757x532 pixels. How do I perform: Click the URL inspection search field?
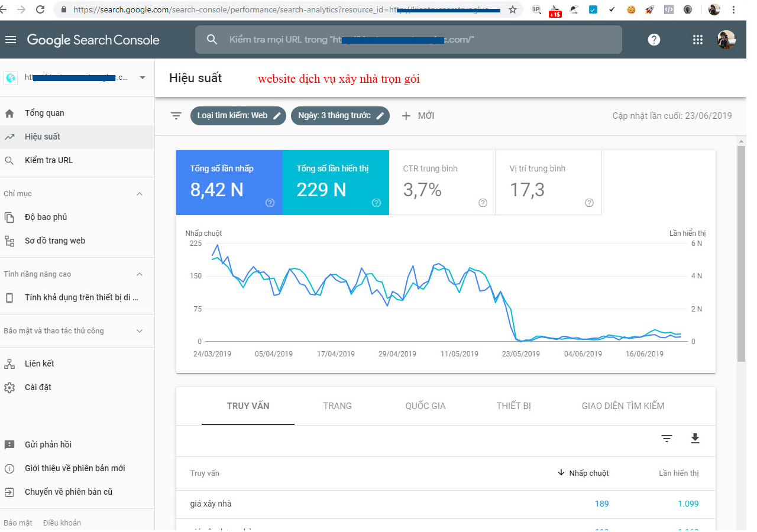tap(408, 40)
